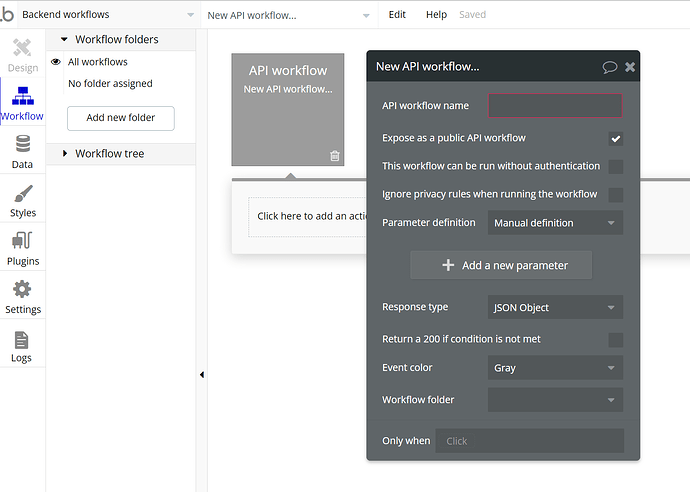Open the Edit menu
Image resolution: width=690 pixels, height=492 pixels.
[397, 15]
